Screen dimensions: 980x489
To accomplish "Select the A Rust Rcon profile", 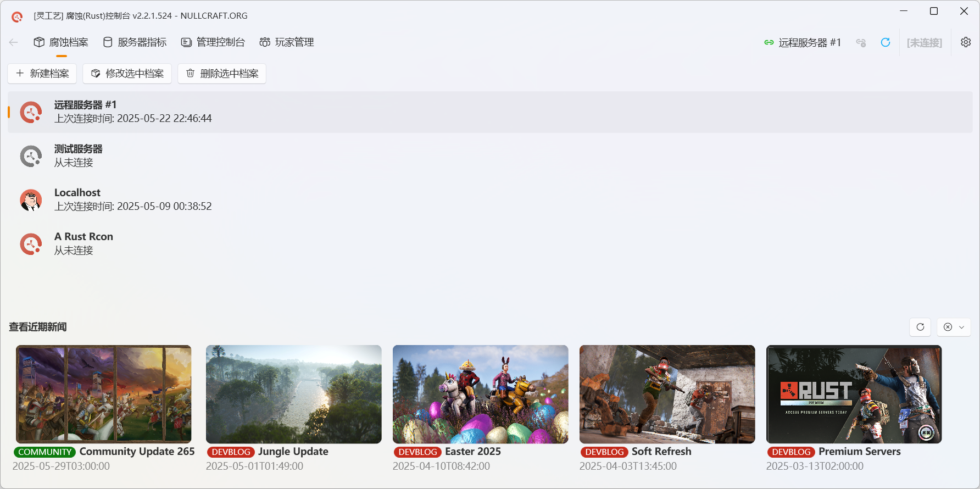I will pos(490,244).
